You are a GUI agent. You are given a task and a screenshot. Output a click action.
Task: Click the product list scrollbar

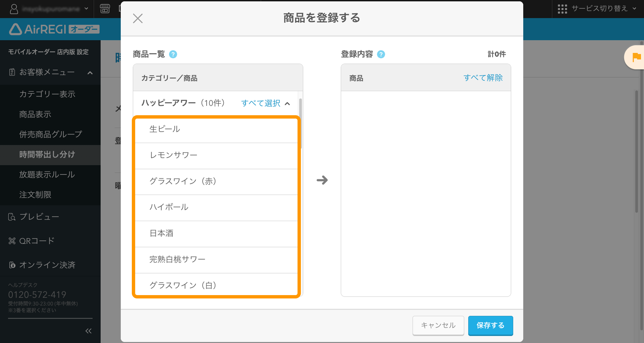(x=301, y=123)
